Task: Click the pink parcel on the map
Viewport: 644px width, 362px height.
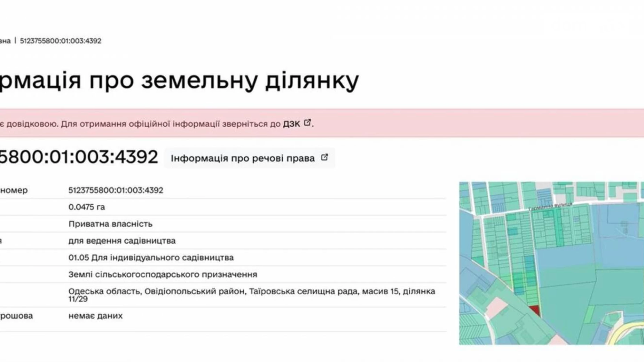Action: tap(496, 308)
